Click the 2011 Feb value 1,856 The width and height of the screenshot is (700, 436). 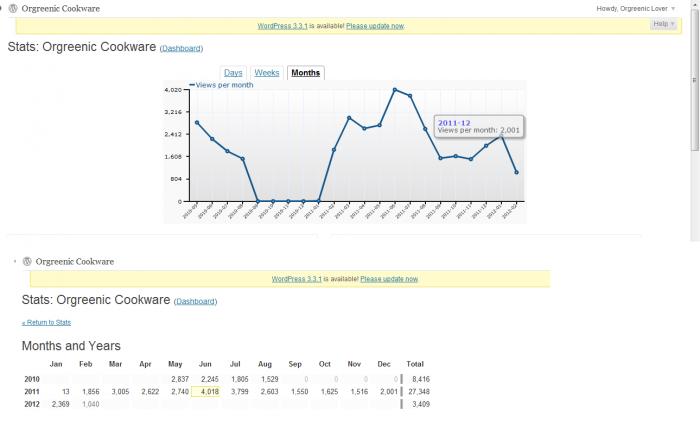[x=91, y=391]
